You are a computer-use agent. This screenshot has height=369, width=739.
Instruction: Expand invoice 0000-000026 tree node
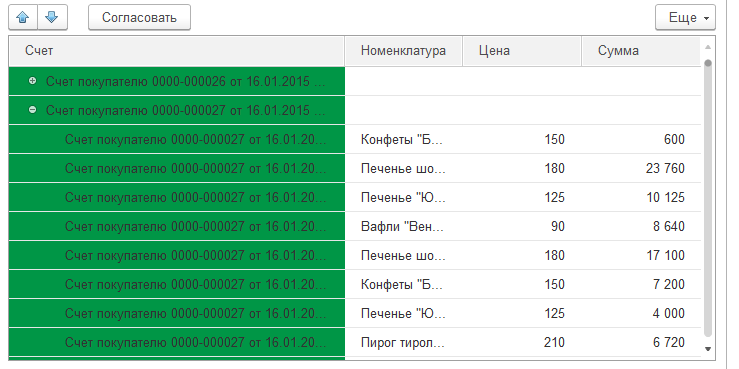tap(33, 81)
